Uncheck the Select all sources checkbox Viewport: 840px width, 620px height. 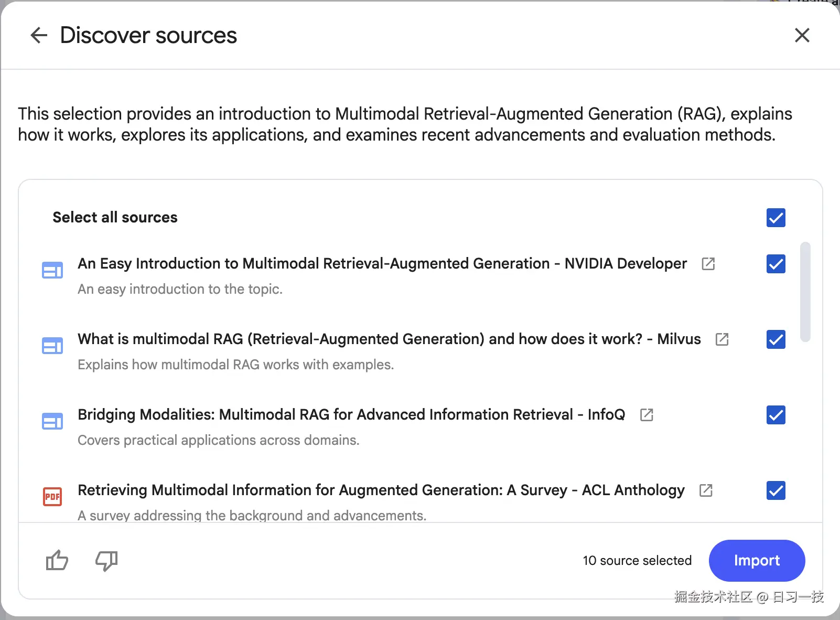(776, 218)
